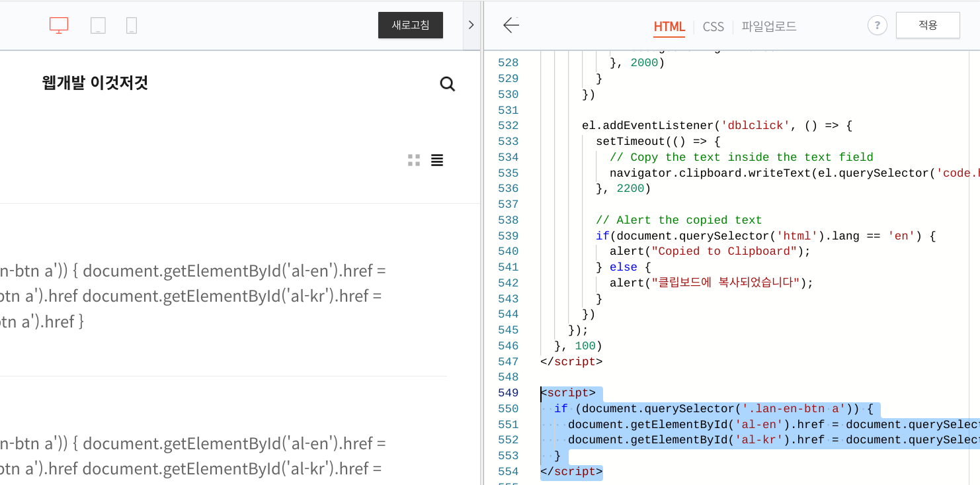Open the HTML editor tab
980x485 pixels.
tap(669, 26)
